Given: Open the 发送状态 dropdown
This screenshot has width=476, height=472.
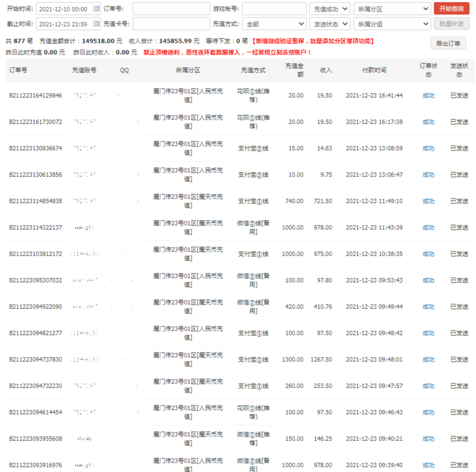Looking at the screenshot, I should [x=330, y=24].
